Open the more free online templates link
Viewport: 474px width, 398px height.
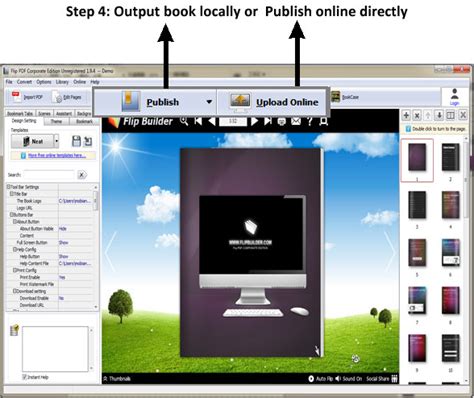[57, 155]
